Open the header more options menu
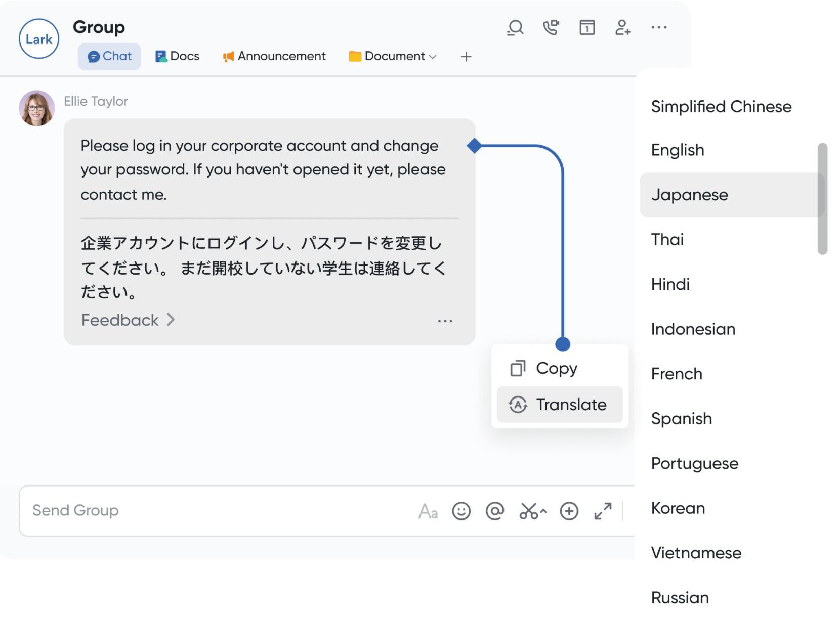Screen dimensions: 840x619 659,28
